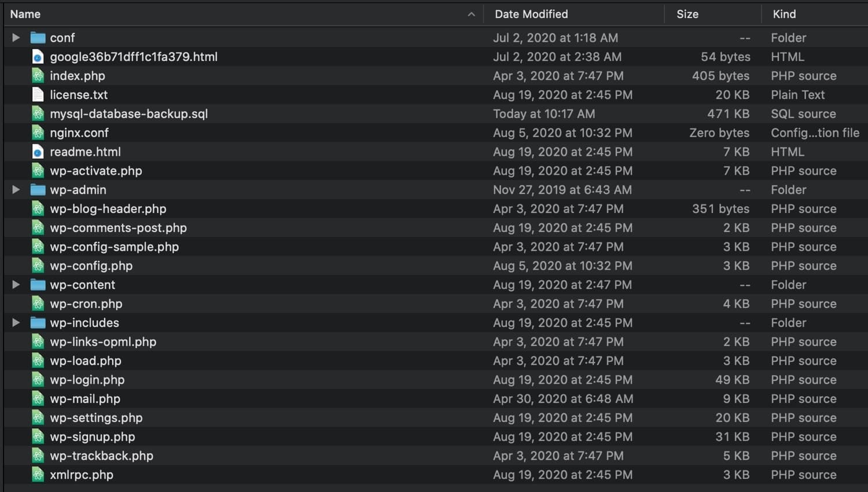This screenshot has height=492, width=868.
Task: Sort files by Size column
Action: click(687, 14)
